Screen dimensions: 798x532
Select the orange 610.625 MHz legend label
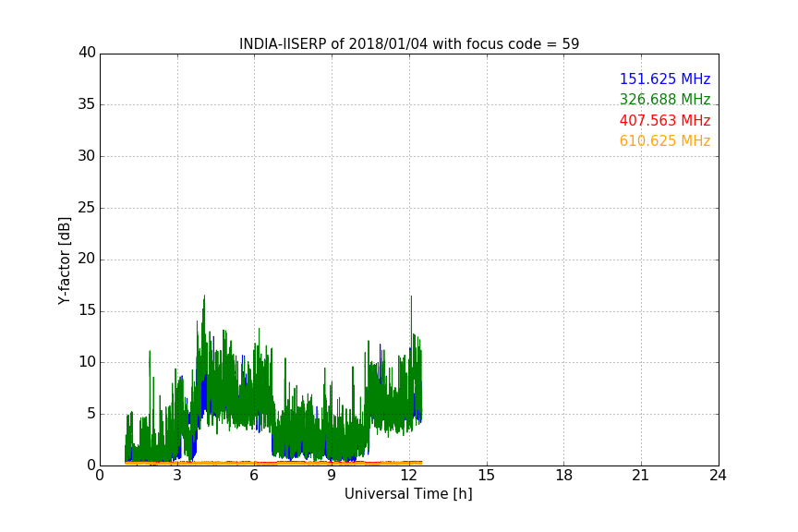tap(665, 141)
